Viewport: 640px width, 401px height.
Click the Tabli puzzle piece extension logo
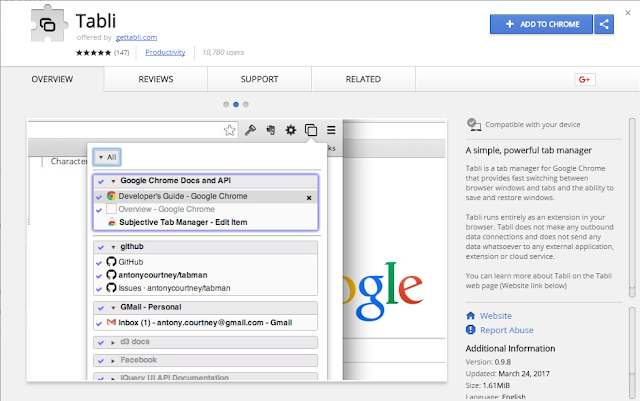point(48,23)
